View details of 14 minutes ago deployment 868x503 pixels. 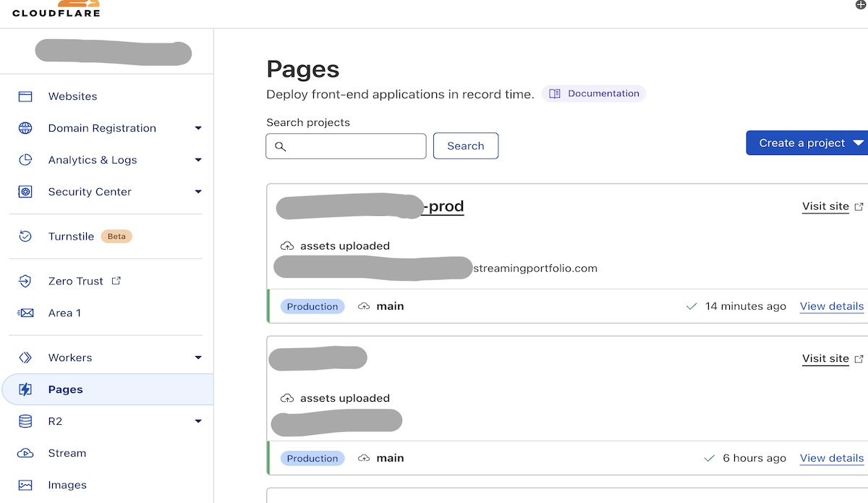(831, 306)
